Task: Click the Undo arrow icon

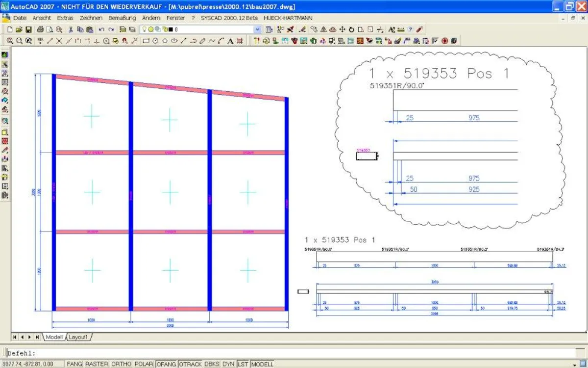Action: pos(101,29)
